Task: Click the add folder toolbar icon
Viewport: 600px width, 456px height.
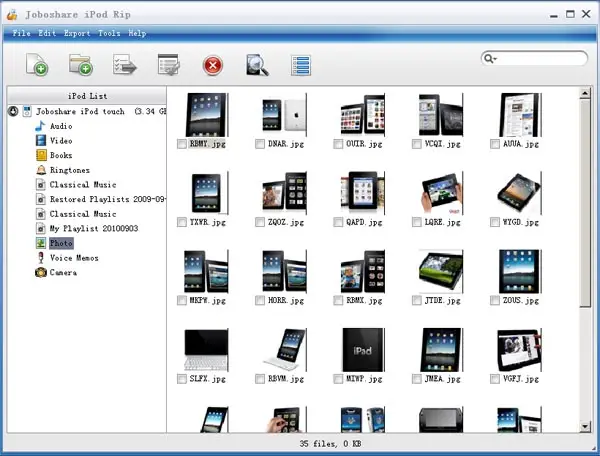Action: [x=81, y=65]
